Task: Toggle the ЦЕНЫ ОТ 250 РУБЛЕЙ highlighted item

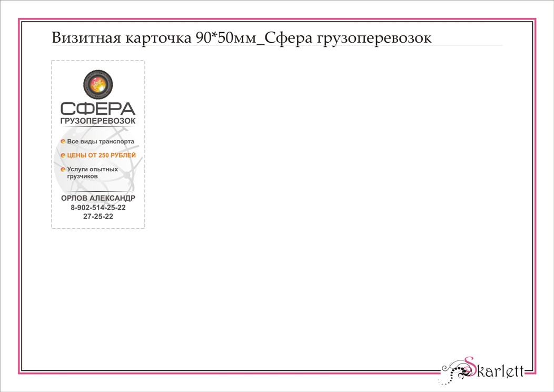Action: click(100, 155)
